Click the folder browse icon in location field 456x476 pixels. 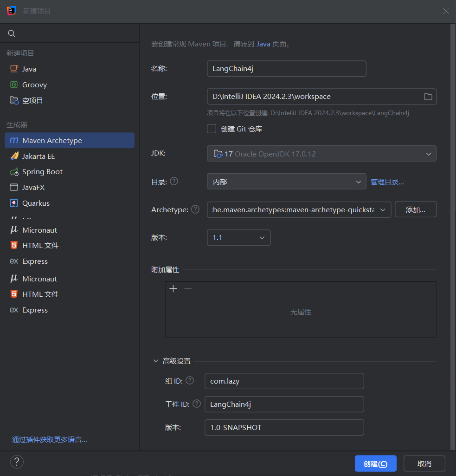pos(428,97)
